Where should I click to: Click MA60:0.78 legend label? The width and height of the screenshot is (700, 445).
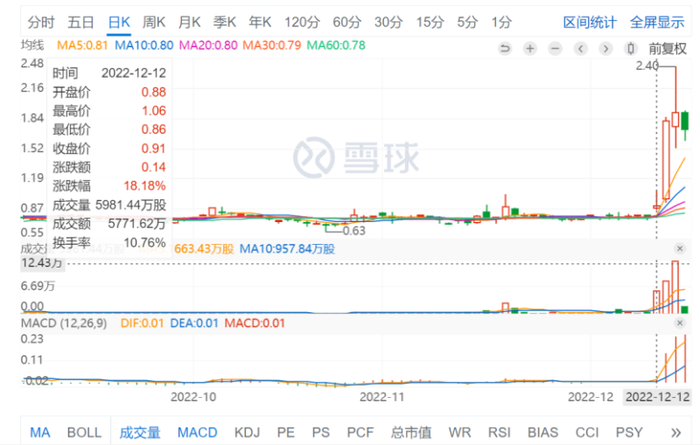tap(336, 46)
